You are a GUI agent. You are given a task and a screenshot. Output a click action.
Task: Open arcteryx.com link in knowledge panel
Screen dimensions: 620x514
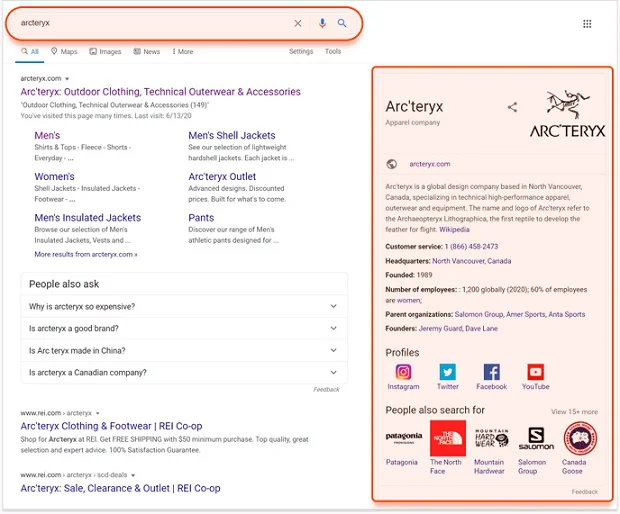tap(430, 164)
